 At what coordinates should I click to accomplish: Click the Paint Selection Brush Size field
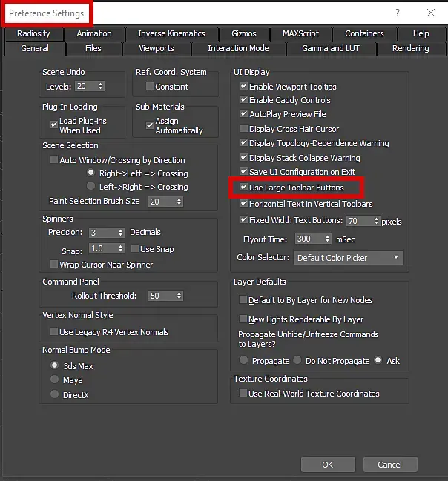pos(162,202)
